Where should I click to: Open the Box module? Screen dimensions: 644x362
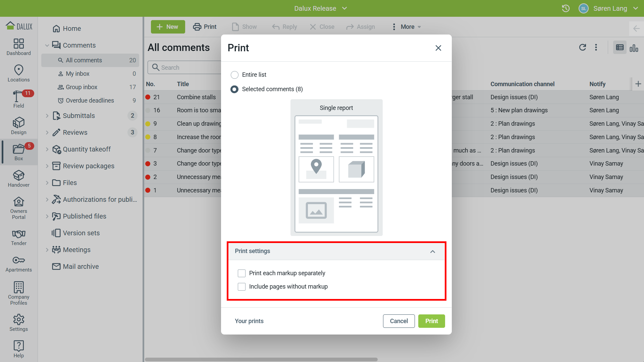[x=19, y=152]
